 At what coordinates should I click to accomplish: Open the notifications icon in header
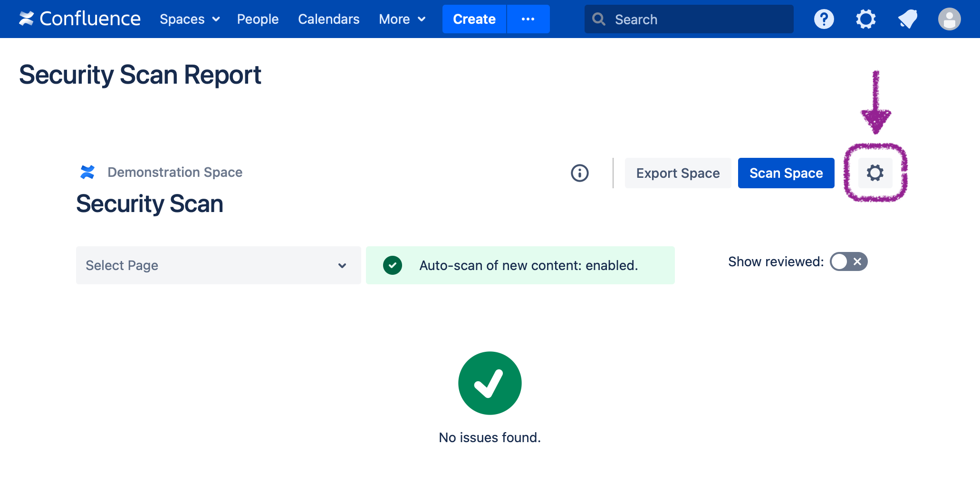click(907, 19)
